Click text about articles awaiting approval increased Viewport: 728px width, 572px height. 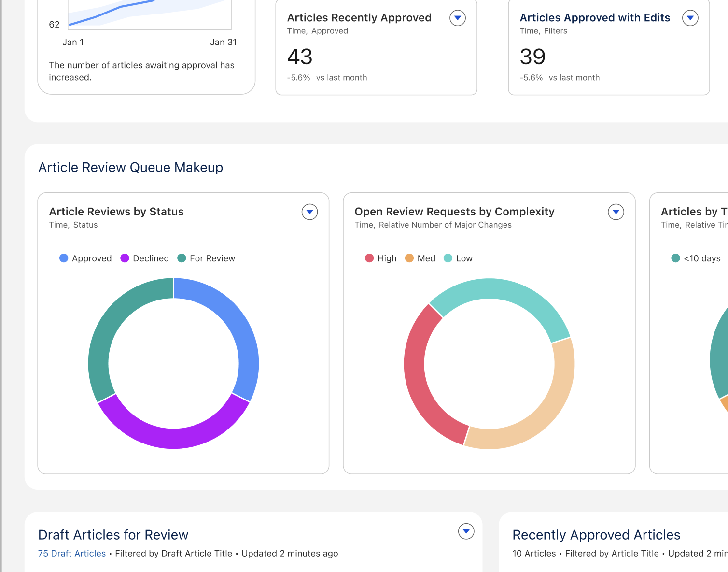141,71
